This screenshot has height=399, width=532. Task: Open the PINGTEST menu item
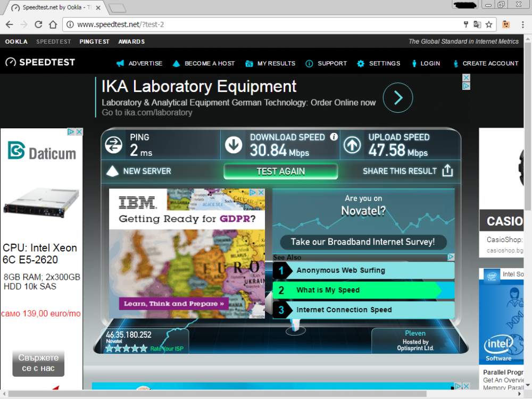click(94, 41)
